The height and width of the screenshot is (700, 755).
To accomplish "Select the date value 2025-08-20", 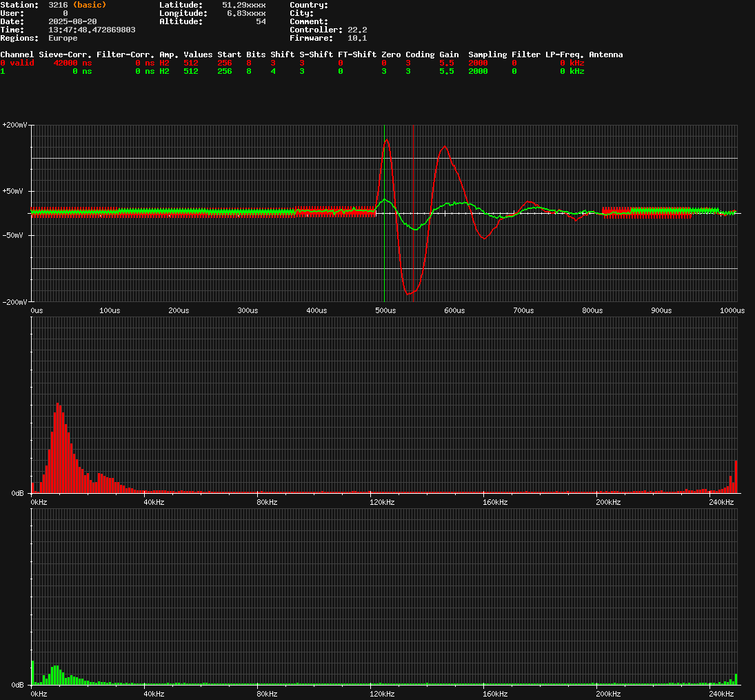I will [x=72, y=21].
